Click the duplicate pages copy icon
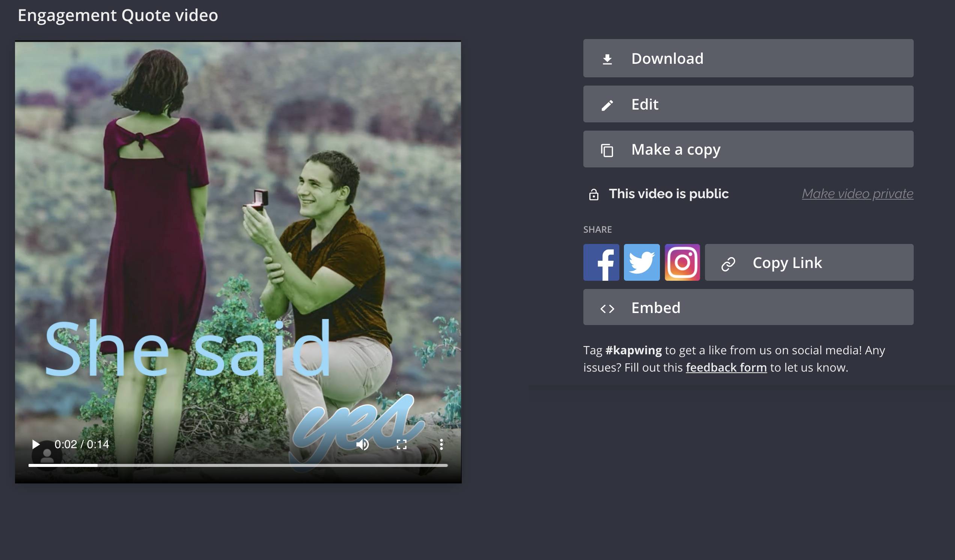 [607, 151]
